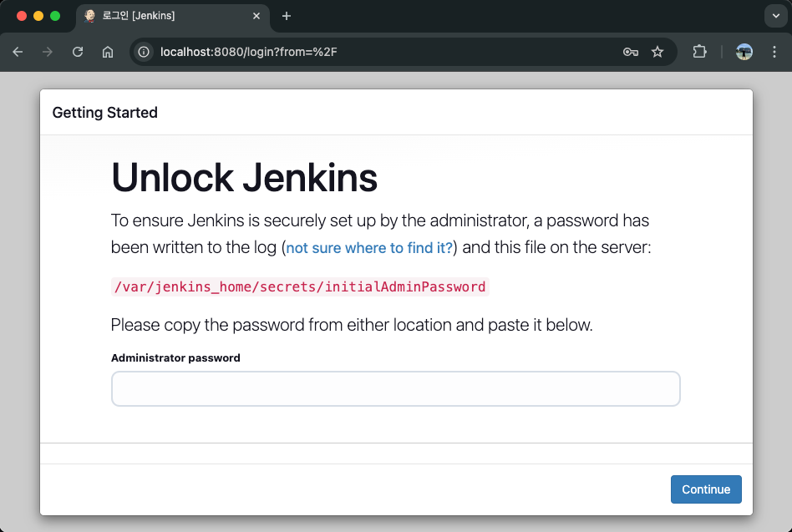
Task: Click the Getting Started header text
Action: [x=105, y=113]
